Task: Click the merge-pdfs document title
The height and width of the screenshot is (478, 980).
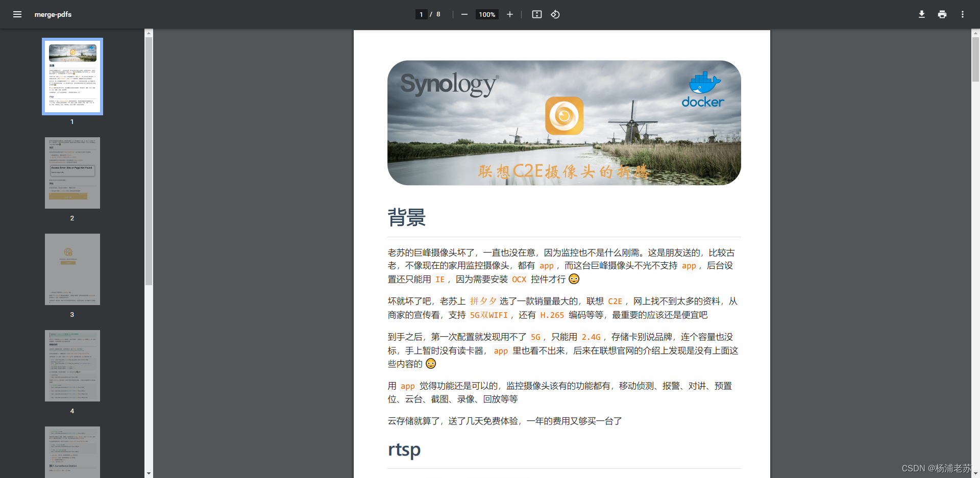Action: (53, 14)
